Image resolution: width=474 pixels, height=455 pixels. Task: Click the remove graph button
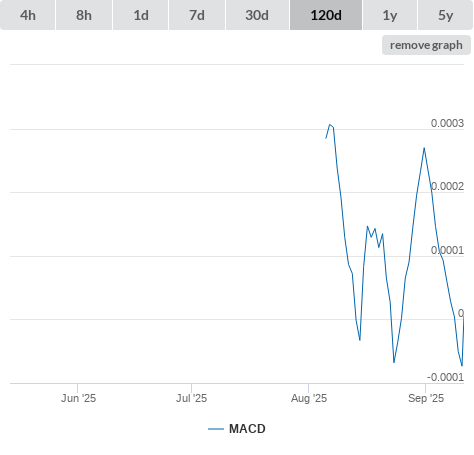pos(426,45)
